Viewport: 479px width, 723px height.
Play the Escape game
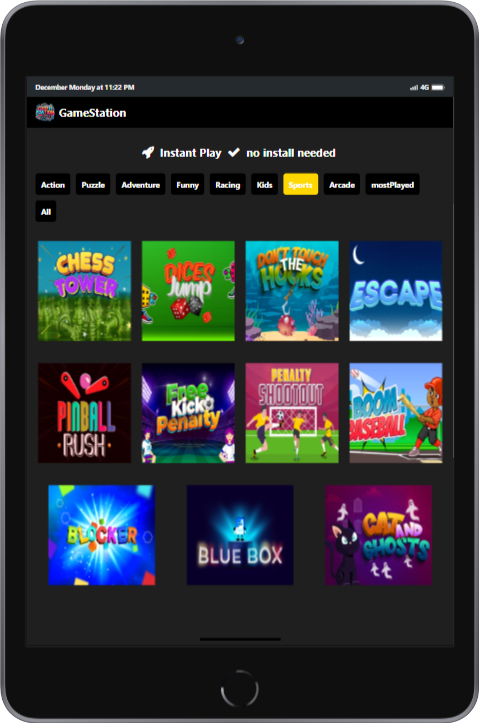(x=396, y=291)
